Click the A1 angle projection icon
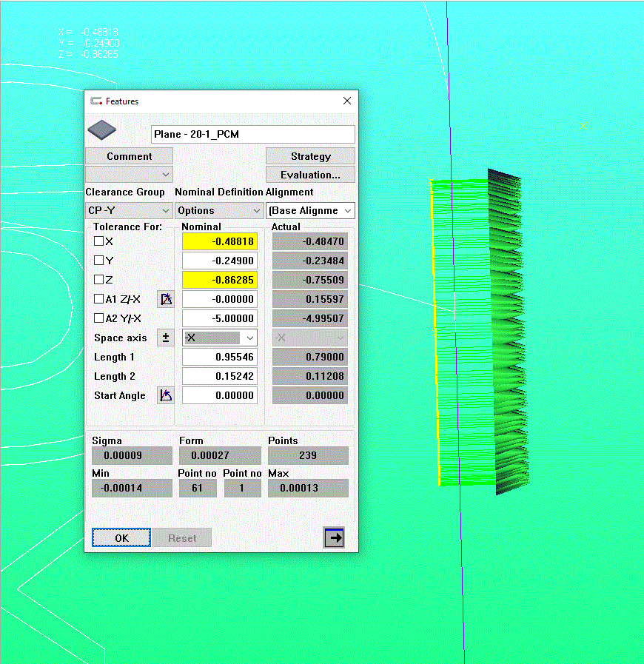The height and width of the screenshot is (664, 644). click(x=166, y=299)
